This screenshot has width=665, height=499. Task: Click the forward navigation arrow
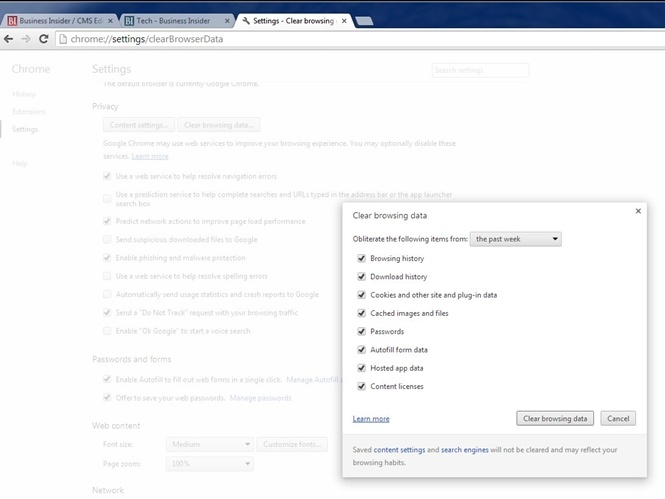tap(26, 39)
